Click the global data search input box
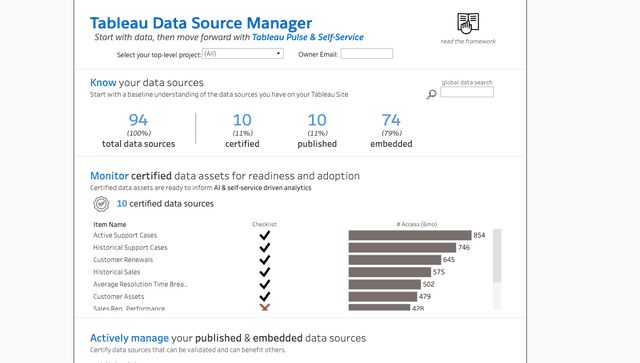 pyautogui.click(x=467, y=92)
